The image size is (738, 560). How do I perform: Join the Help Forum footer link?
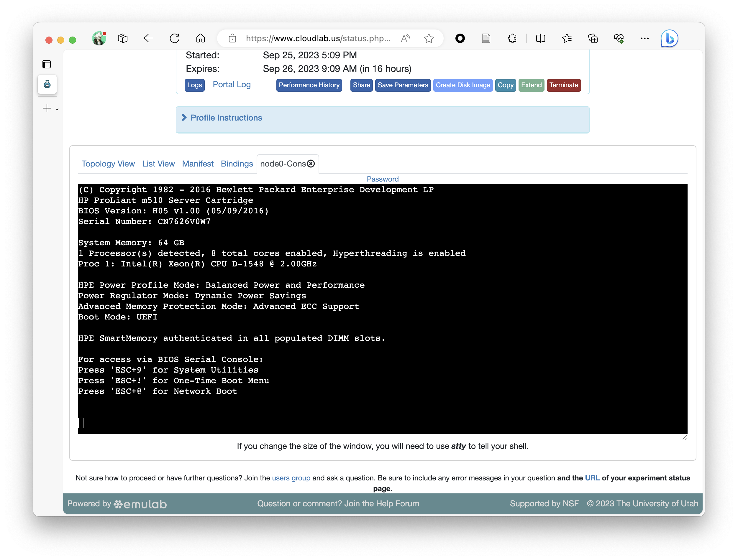coord(338,504)
